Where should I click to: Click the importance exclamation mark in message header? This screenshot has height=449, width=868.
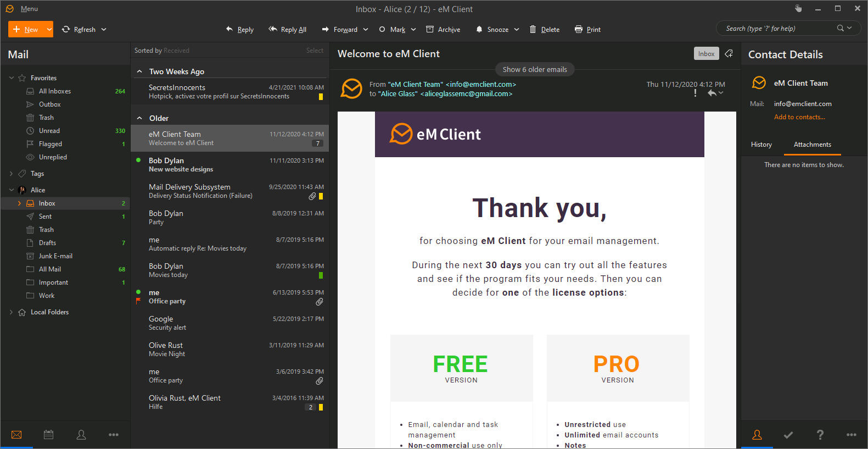tap(696, 93)
